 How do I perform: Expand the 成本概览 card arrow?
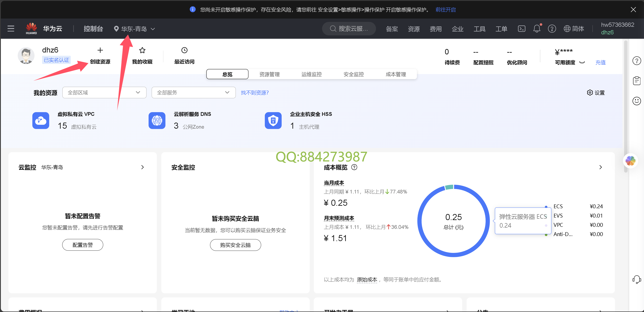tap(601, 167)
